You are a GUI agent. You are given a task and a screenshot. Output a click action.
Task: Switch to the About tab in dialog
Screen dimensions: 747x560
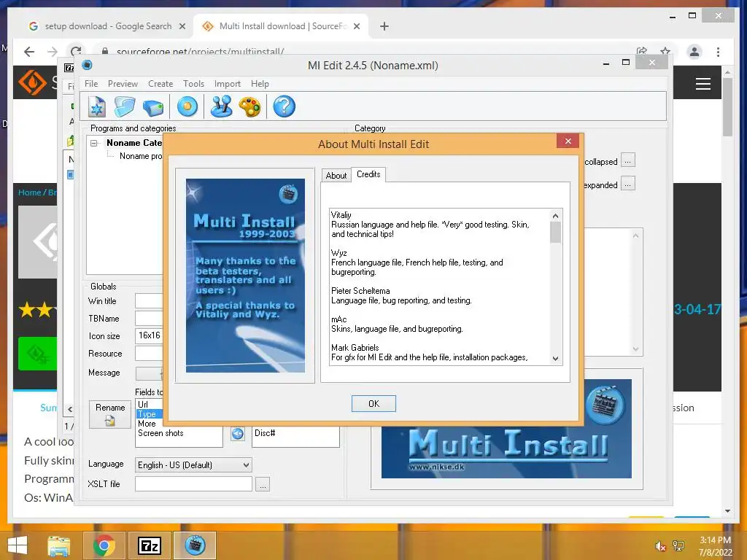[336, 175]
